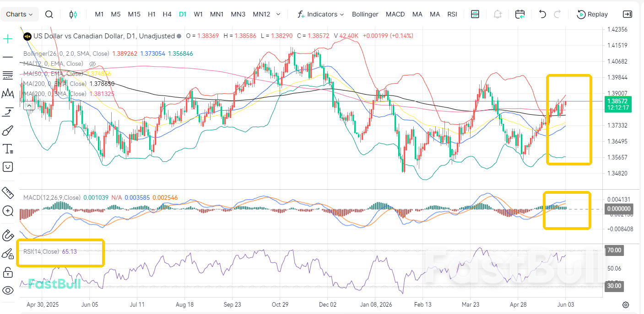Toggle hide all drawings eye
Viewport: 644px width, 314px height.
[8, 290]
